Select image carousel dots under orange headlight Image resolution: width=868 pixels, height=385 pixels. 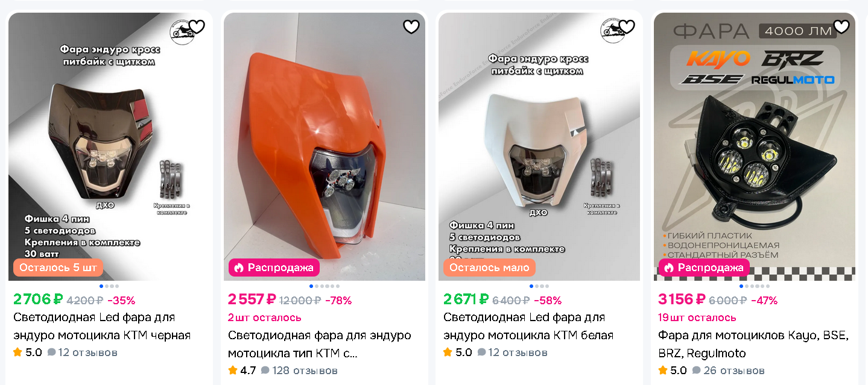(x=325, y=286)
